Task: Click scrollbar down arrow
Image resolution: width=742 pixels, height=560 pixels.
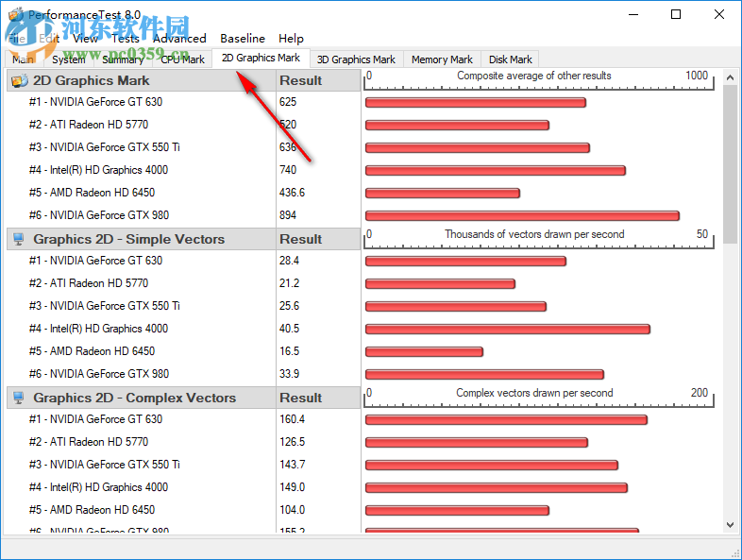Action: (x=730, y=524)
